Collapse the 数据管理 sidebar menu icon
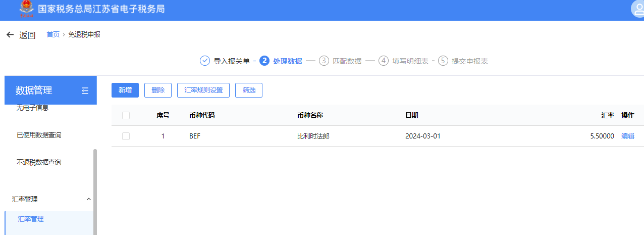This screenshot has width=644, height=235. pyautogui.click(x=85, y=90)
